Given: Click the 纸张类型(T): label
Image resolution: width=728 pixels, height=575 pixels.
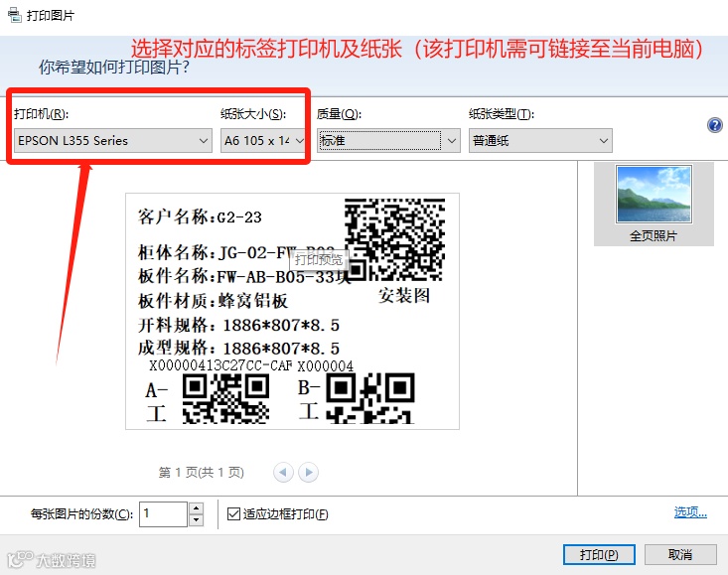Looking at the screenshot, I should pos(502,113).
